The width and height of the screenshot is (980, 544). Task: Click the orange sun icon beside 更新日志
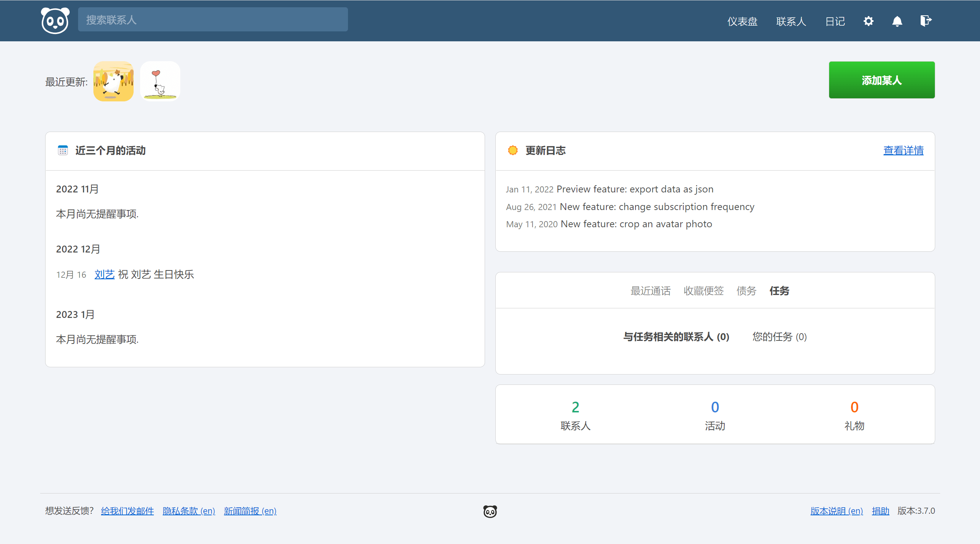pyautogui.click(x=513, y=150)
